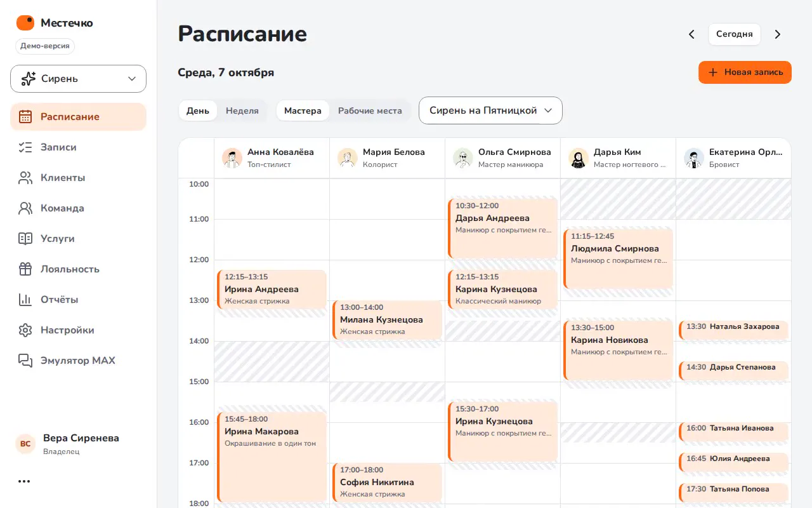
Task: Open Людмила Смирнова 11:15–12:45 appointment
Action: tap(618, 258)
